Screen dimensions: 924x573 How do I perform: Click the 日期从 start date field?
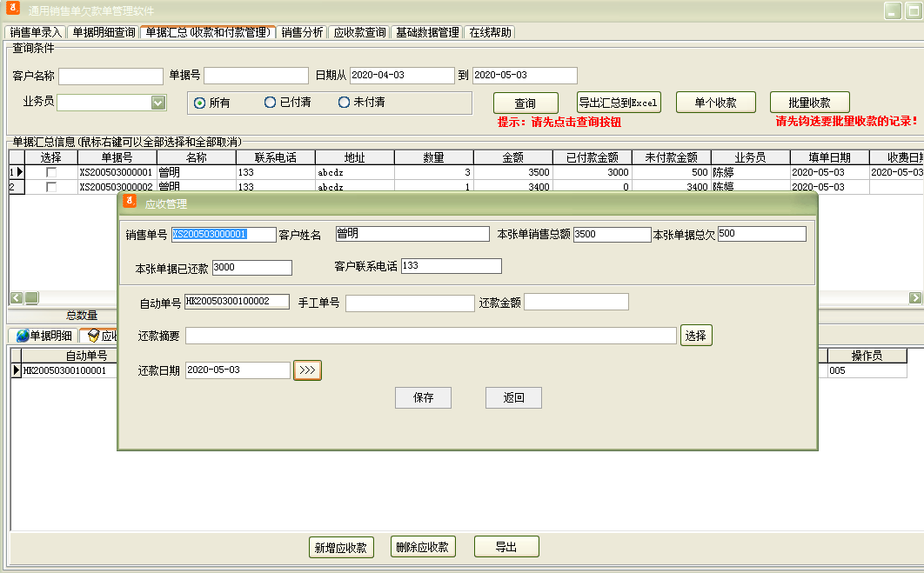click(x=402, y=76)
